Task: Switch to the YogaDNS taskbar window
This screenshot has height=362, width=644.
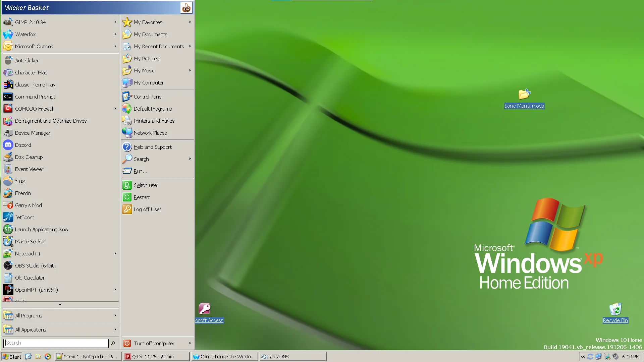Action: pos(292,357)
